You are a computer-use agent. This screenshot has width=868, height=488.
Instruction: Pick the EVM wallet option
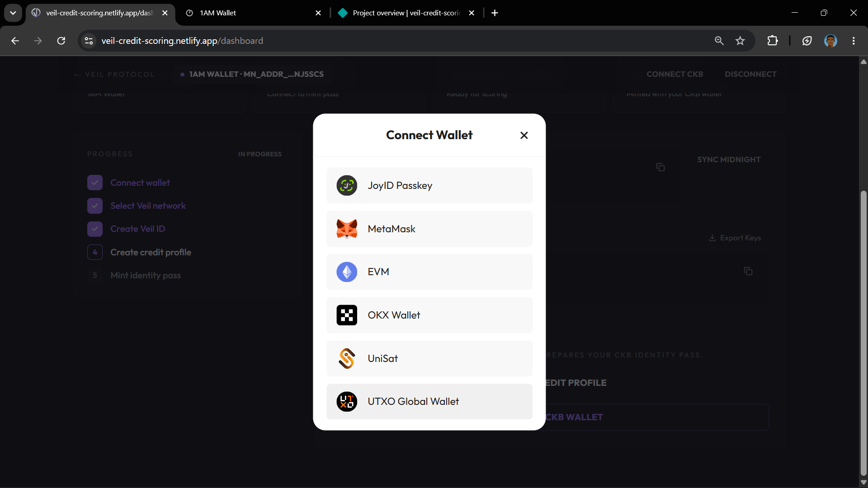(429, 272)
